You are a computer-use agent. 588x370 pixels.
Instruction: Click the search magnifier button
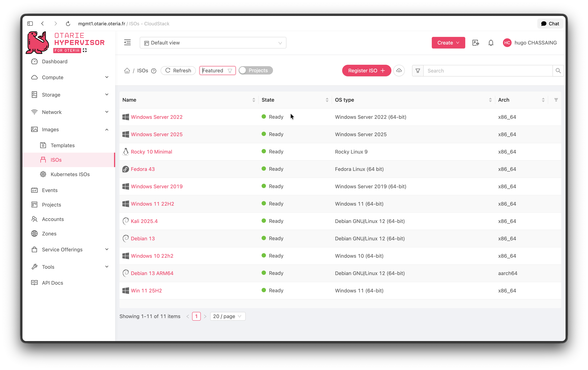pyautogui.click(x=558, y=71)
